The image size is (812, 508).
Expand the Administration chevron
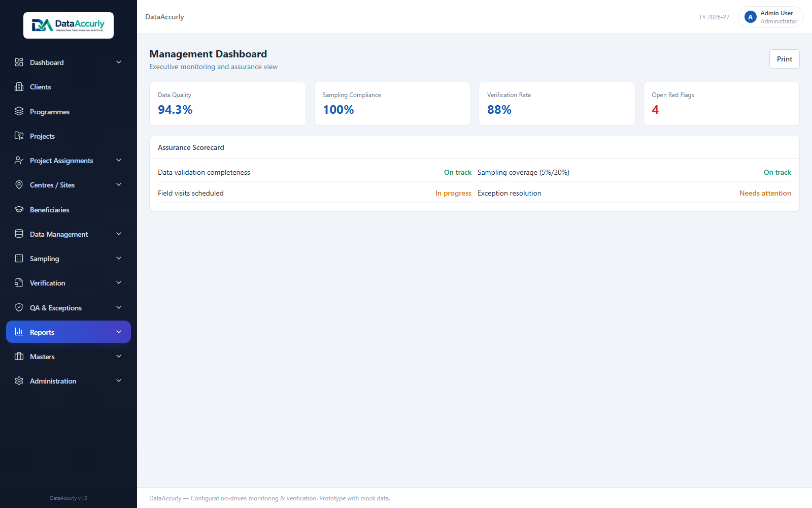[x=119, y=381]
